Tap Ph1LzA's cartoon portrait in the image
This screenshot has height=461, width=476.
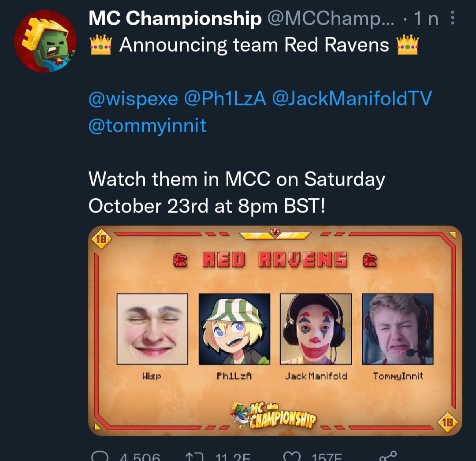(234, 329)
